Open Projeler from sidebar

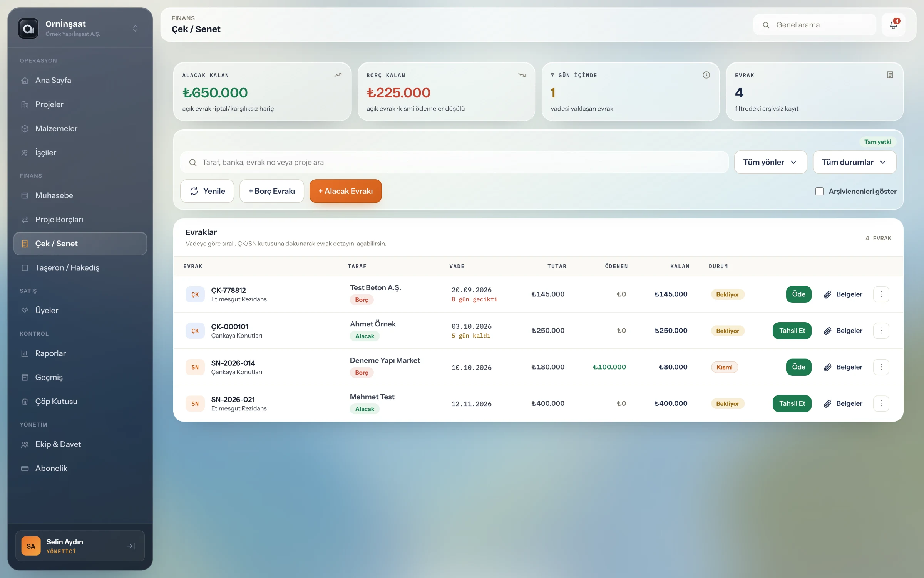[x=80, y=104]
